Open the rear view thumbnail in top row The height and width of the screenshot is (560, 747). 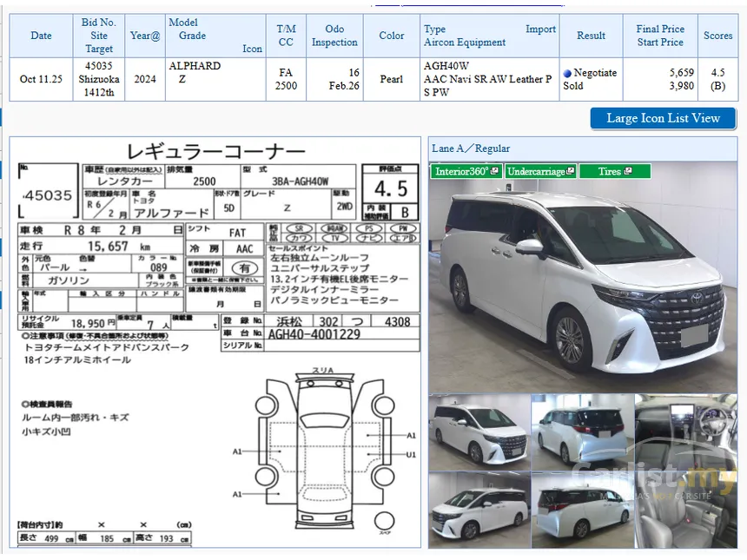[x=583, y=432]
